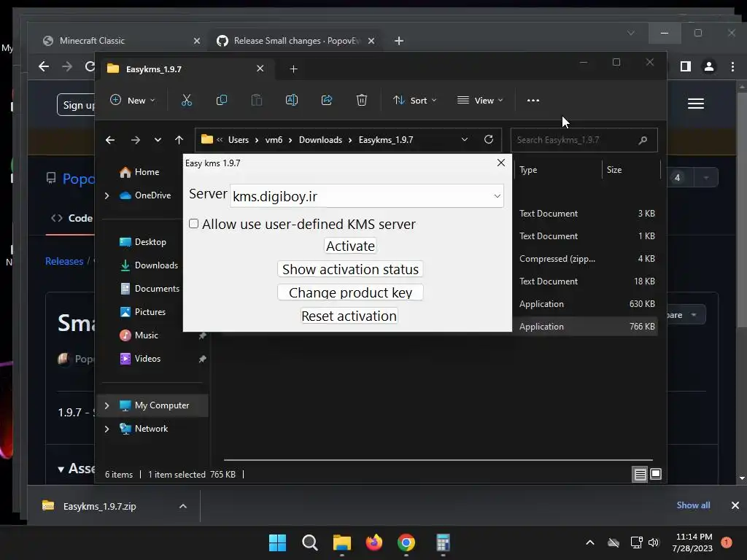
Task: Open Chrome's three-dot menu
Action: [732, 66]
